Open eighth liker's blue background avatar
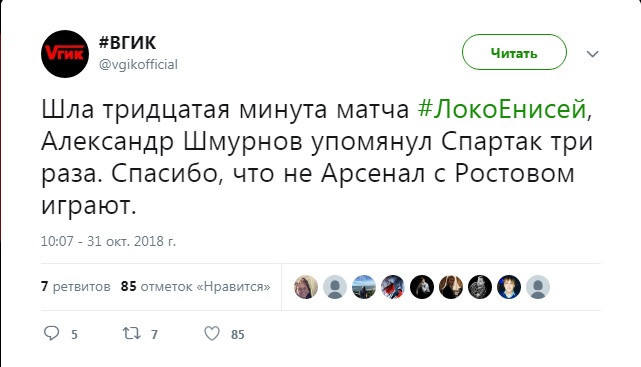641x367 pixels. coord(509,287)
